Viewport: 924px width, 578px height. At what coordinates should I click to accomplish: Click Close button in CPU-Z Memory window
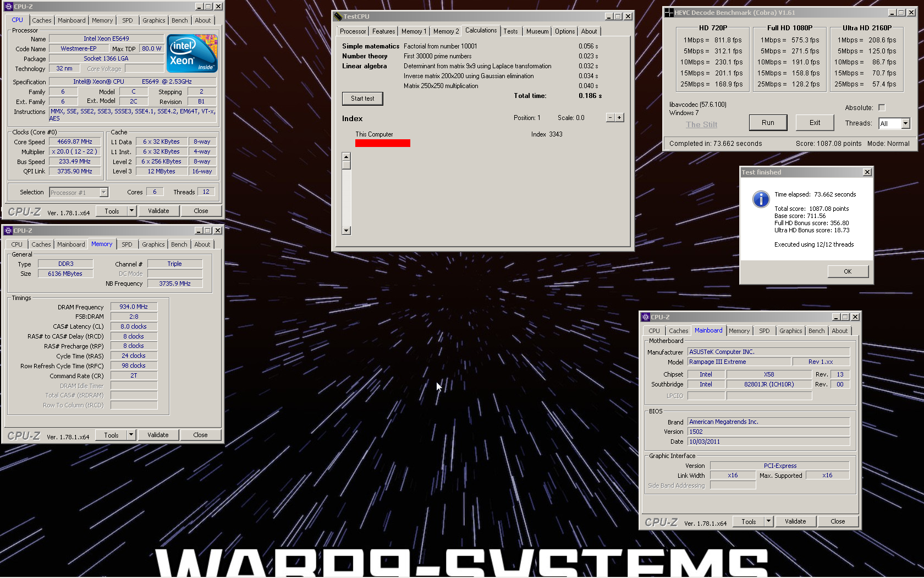(x=201, y=435)
